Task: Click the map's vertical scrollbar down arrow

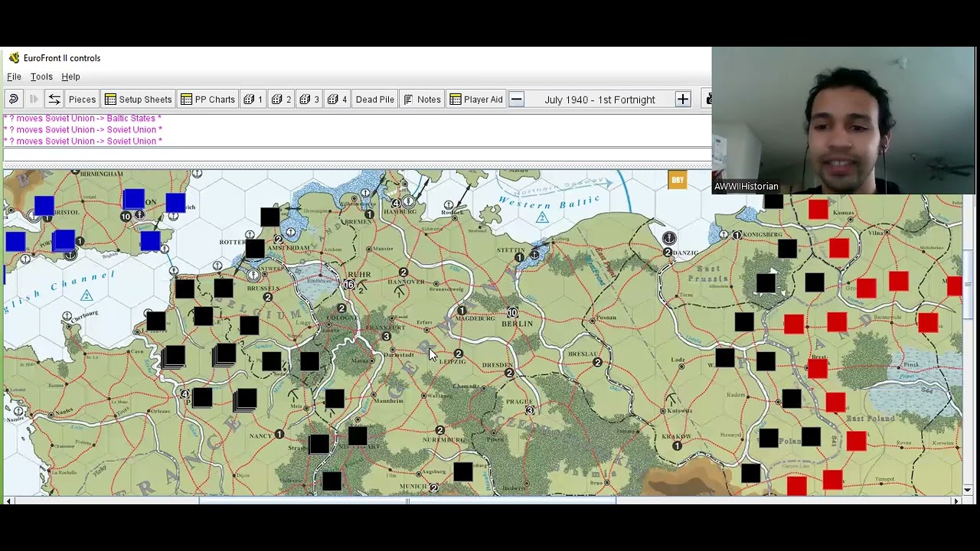Action: click(x=967, y=490)
